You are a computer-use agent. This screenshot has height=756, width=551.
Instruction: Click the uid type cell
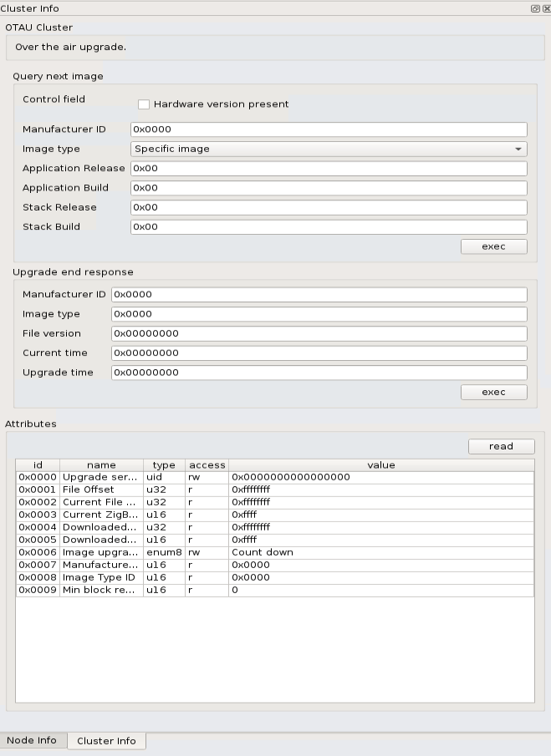point(164,477)
